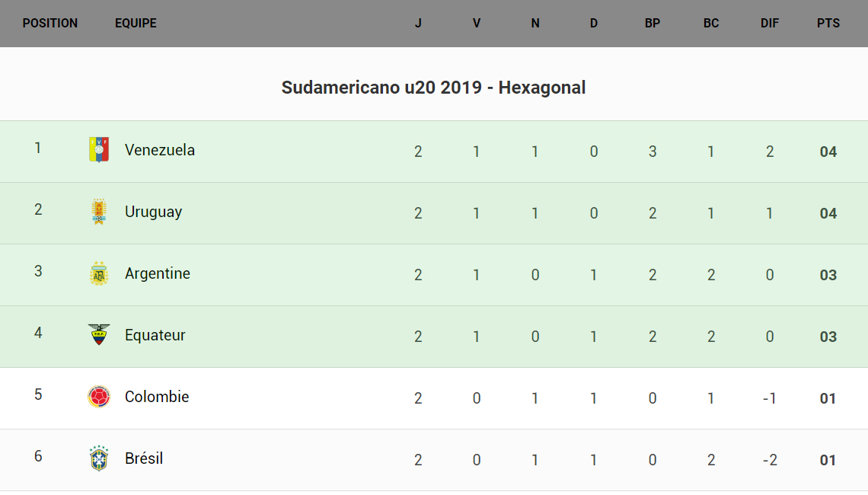Click the Uruguay team crest icon
Image resolution: width=868 pixels, height=495 pixels.
point(99,212)
